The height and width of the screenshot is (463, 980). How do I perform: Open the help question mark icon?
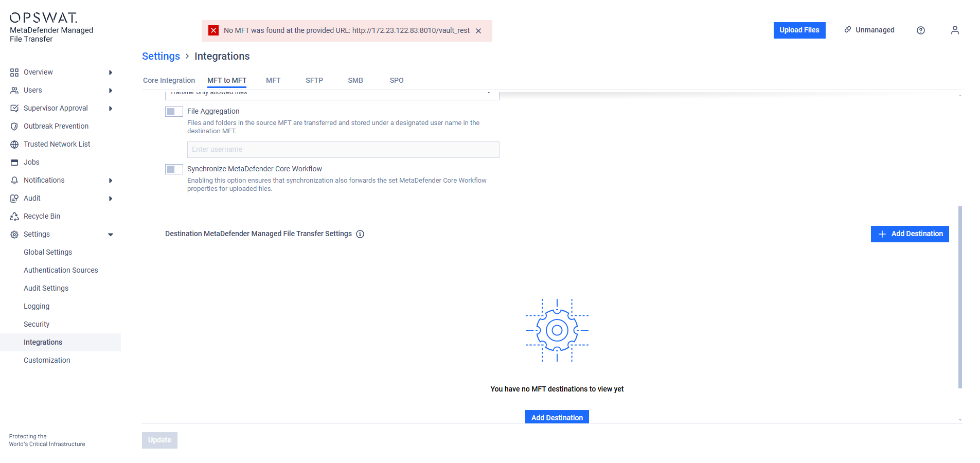(x=921, y=30)
